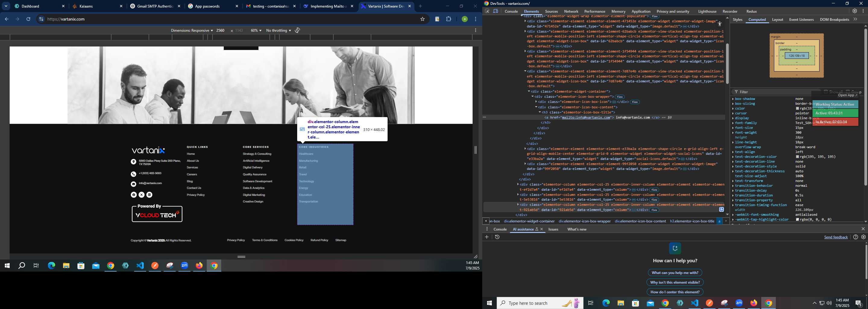Open the drawer three-dot menu beside Console
The width and height of the screenshot is (868, 309).
487,229
